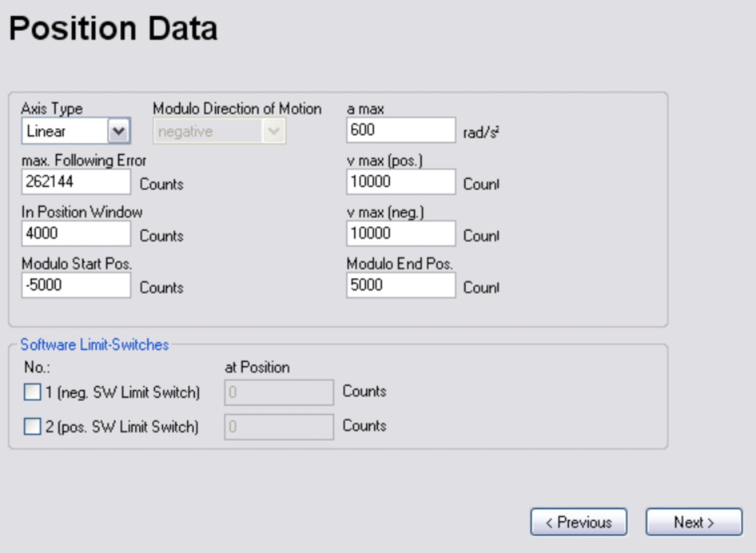Click the Software Limit-Switches group label
Viewport: 756px width, 553px height.
94,345
